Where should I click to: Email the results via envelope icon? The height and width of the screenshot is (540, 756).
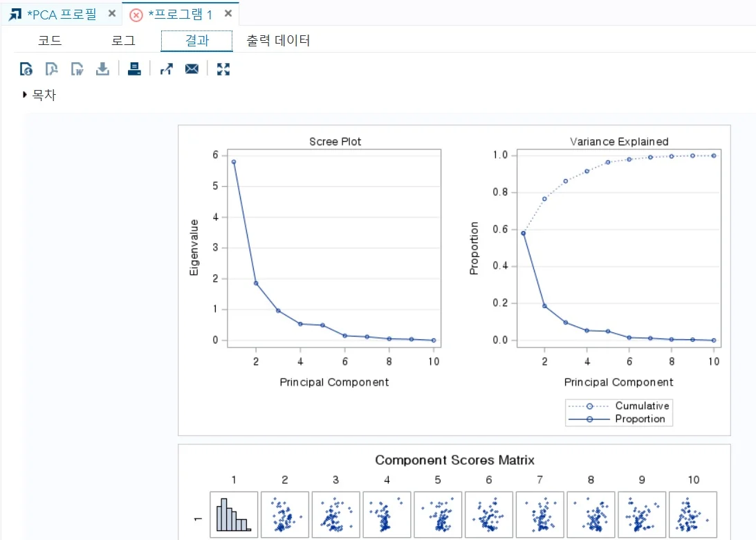click(x=192, y=69)
